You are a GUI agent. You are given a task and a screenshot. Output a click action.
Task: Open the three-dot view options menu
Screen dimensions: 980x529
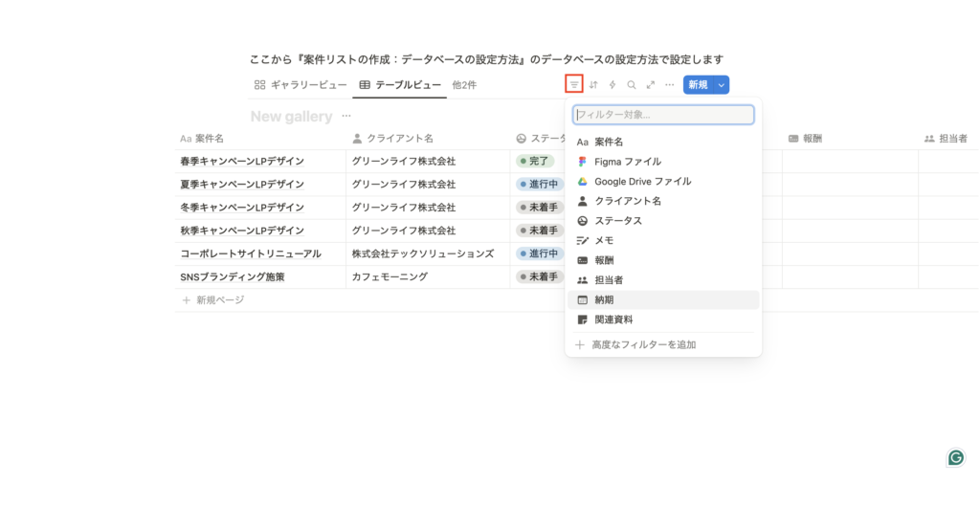[670, 85]
